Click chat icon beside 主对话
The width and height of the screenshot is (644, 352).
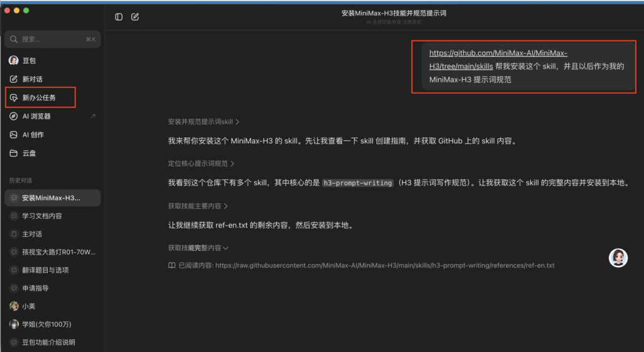[14, 234]
